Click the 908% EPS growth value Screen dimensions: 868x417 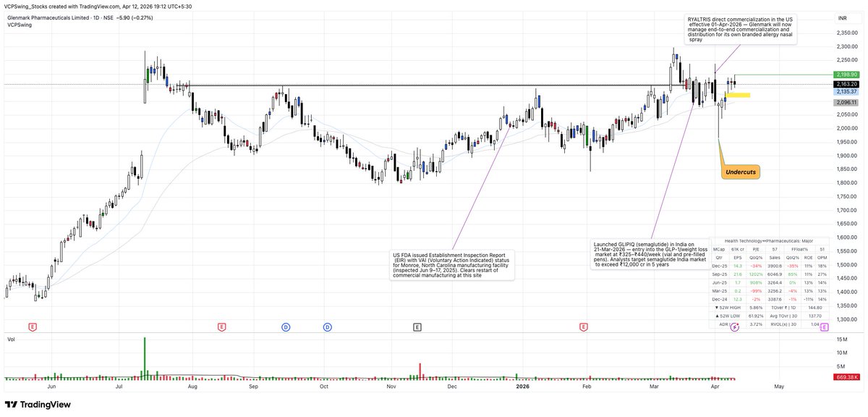756,282
